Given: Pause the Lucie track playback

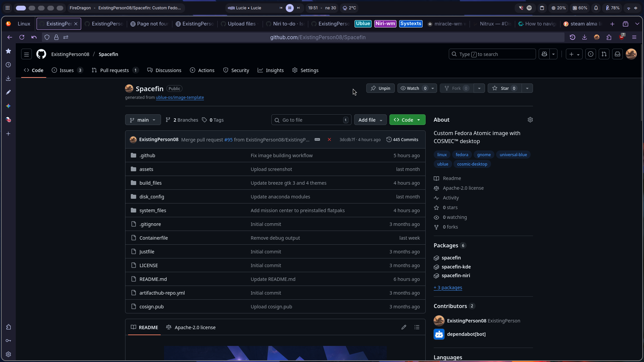Looking at the screenshot, I should 290,8.
